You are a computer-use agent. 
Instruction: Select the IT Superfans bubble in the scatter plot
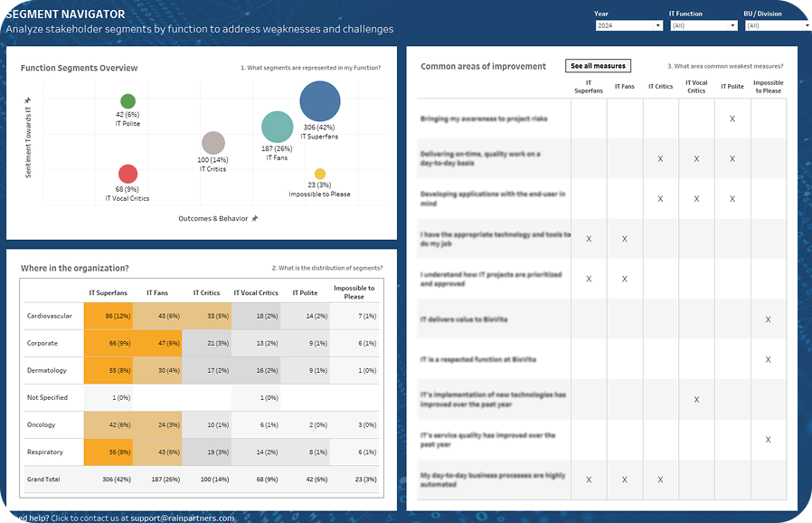318,100
